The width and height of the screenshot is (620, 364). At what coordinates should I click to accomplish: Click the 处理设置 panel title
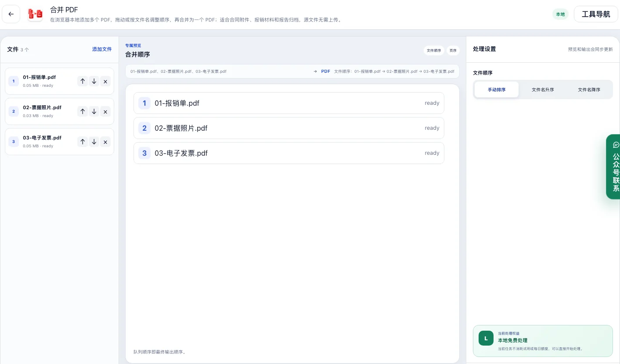(484, 49)
